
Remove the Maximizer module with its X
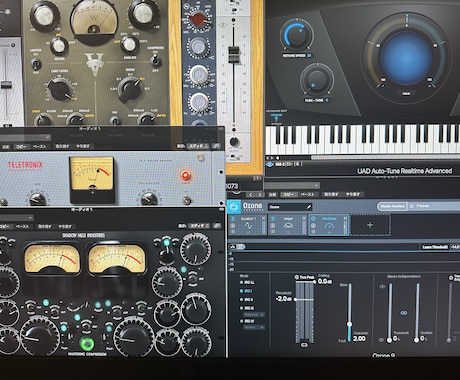(345, 218)
